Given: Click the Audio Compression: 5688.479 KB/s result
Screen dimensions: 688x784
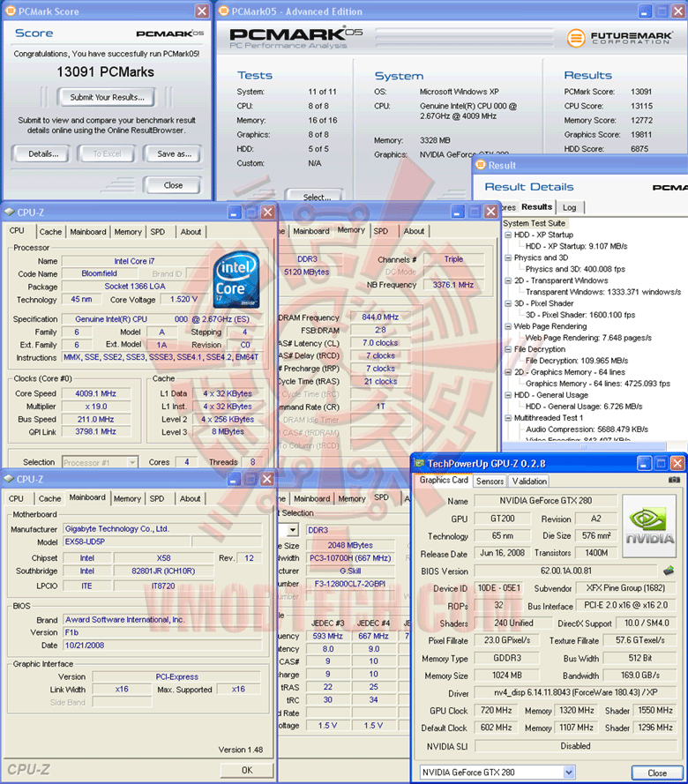Looking at the screenshot, I should coord(587,429).
